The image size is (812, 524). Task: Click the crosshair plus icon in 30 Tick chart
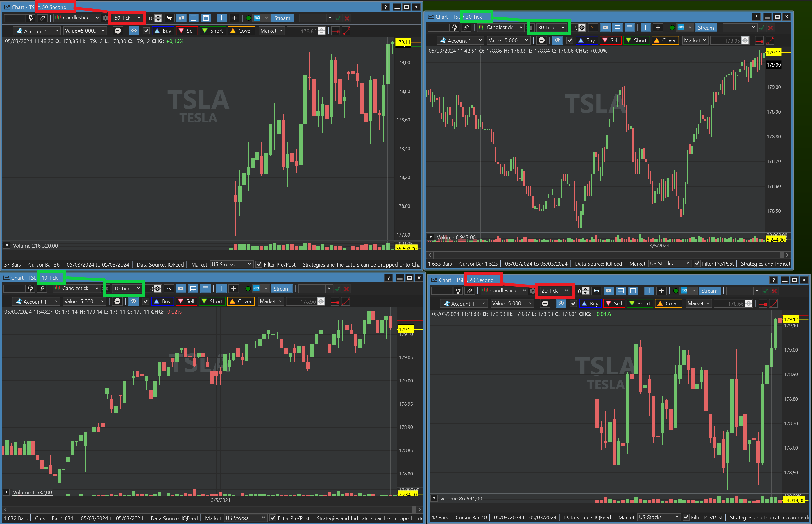658,28
